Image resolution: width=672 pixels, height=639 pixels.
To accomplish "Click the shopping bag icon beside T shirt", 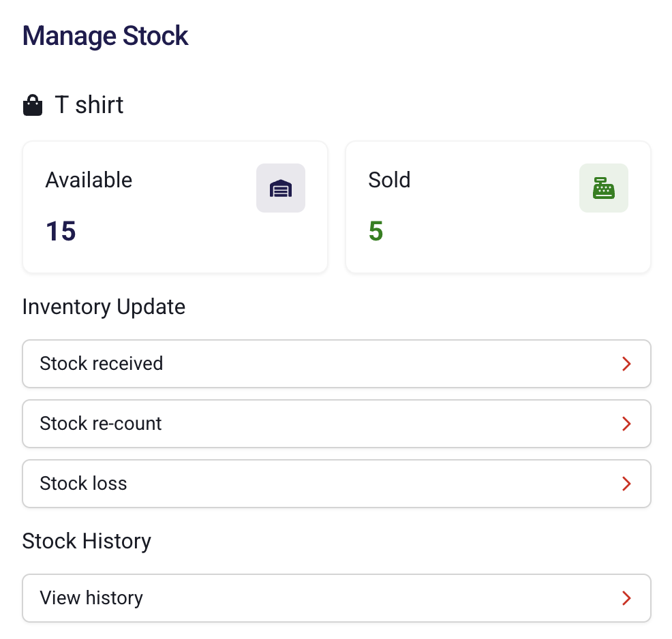I will (x=33, y=106).
